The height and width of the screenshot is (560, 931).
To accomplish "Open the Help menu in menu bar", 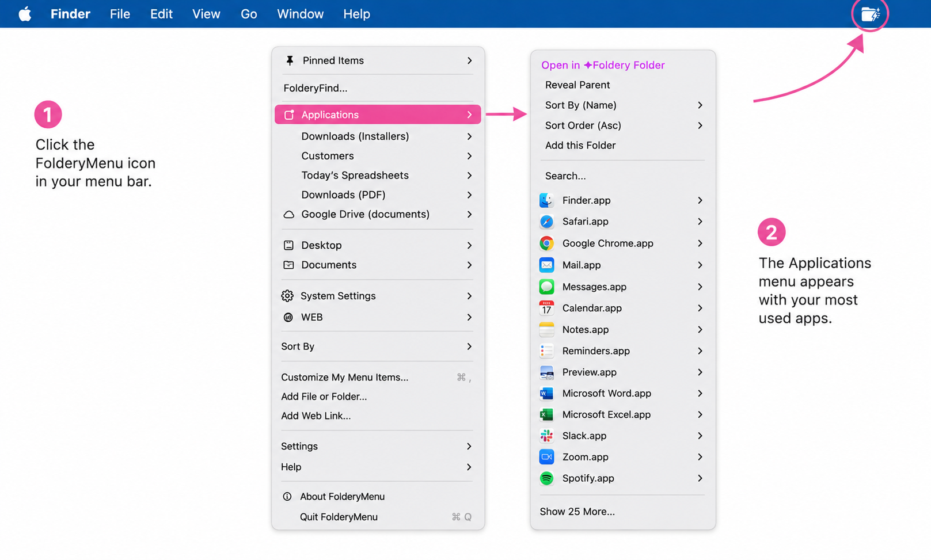I will pyautogui.click(x=356, y=14).
